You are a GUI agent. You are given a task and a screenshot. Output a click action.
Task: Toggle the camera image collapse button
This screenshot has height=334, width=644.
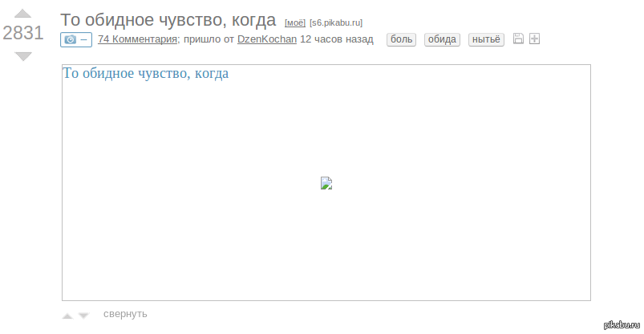point(76,39)
